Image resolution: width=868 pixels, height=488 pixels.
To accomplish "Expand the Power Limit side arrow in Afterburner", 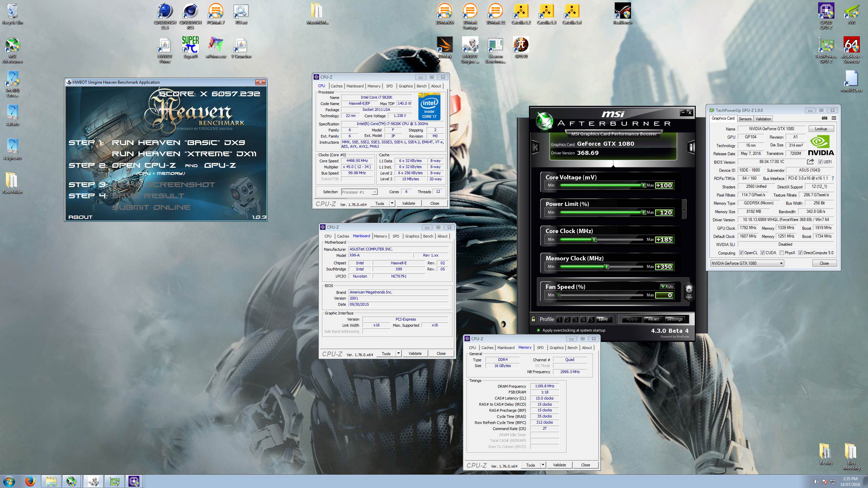I will coord(684,209).
